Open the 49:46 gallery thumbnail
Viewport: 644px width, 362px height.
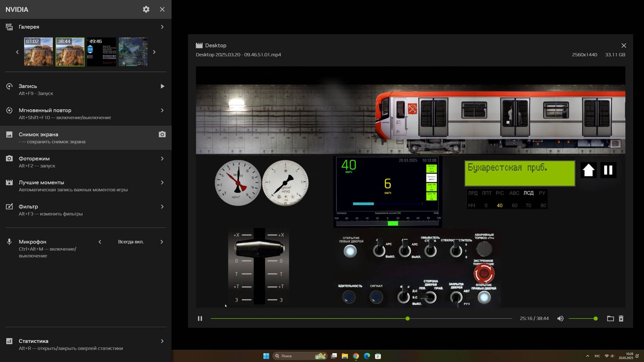(x=101, y=52)
